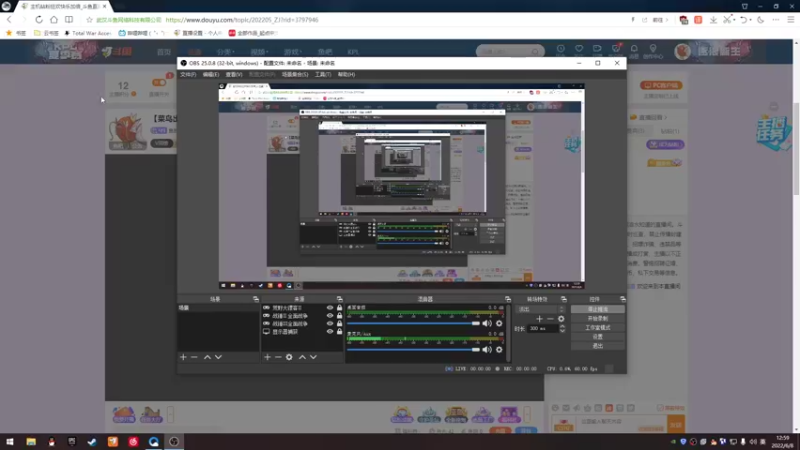Open source properties gear in Sources panel
The width and height of the screenshot is (800, 450).
289,357
